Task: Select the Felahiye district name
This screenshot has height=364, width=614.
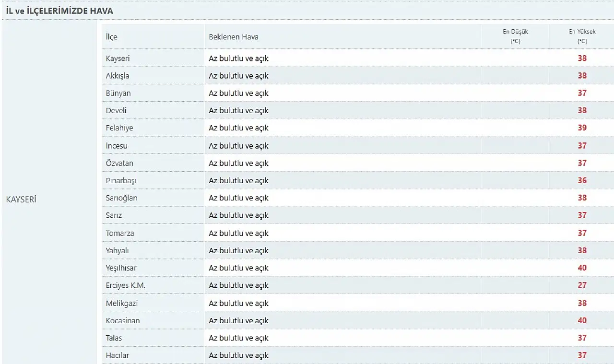Action: click(119, 128)
